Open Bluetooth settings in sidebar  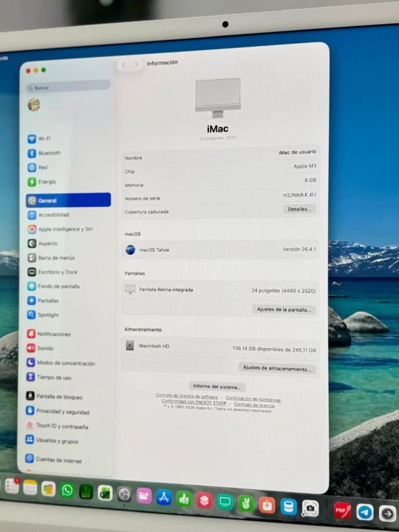44,153
